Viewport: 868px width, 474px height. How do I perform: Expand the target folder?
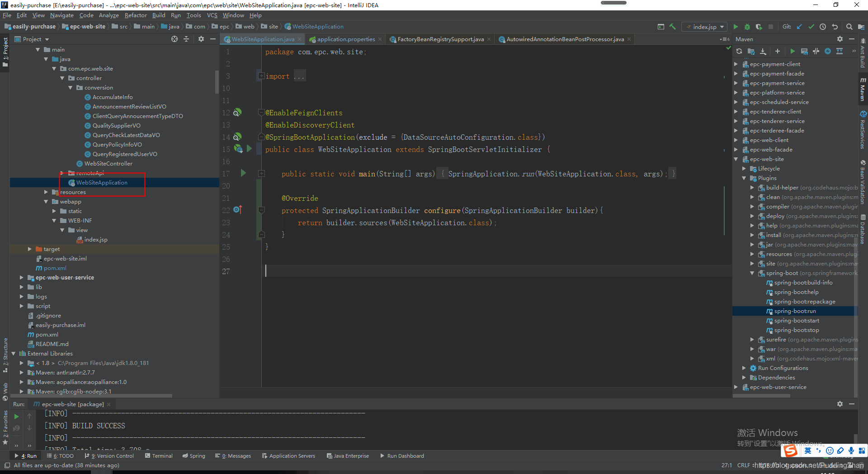click(x=30, y=249)
